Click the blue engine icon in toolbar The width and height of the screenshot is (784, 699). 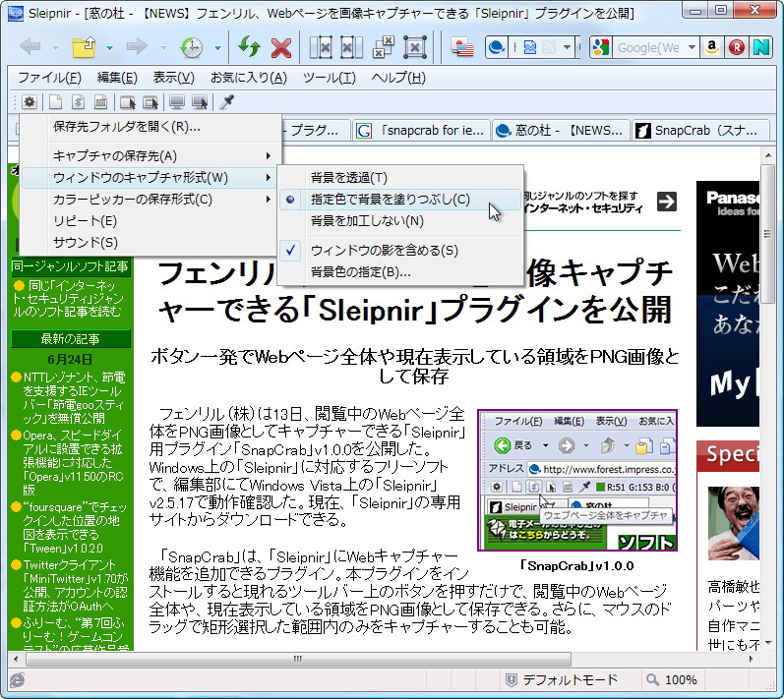tap(497, 47)
